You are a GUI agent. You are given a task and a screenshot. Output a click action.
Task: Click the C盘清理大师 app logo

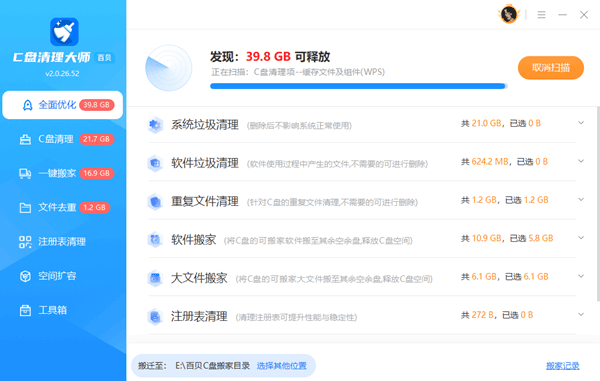point(64,32)
